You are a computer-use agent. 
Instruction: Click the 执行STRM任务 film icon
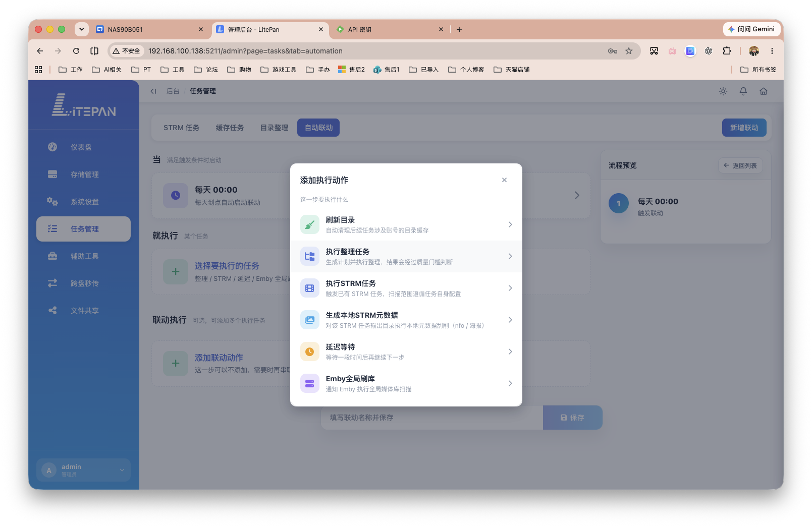[x=310, y=288]
